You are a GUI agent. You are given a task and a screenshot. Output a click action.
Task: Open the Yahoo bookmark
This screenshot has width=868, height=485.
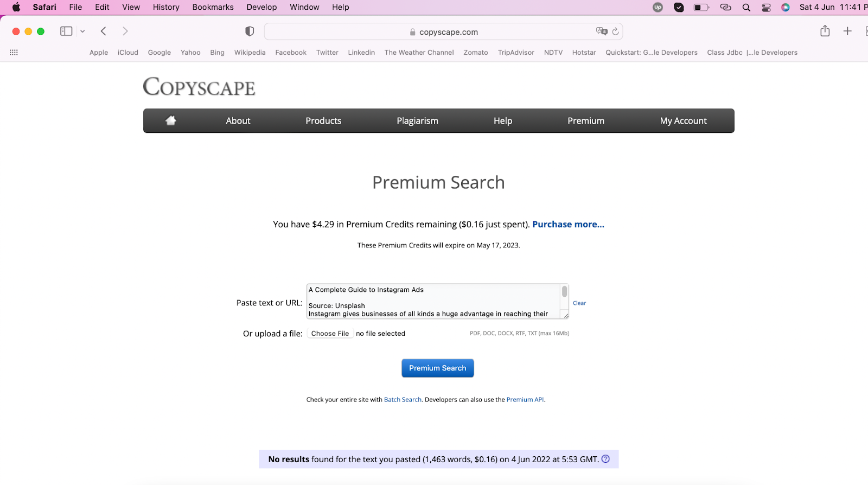click(190, 53)
